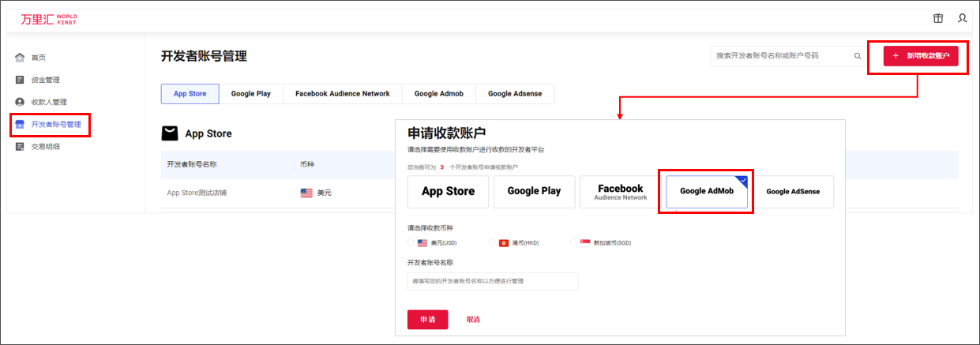Click the icon beside 资金管理
980x345 pixels.
[20, 80]
